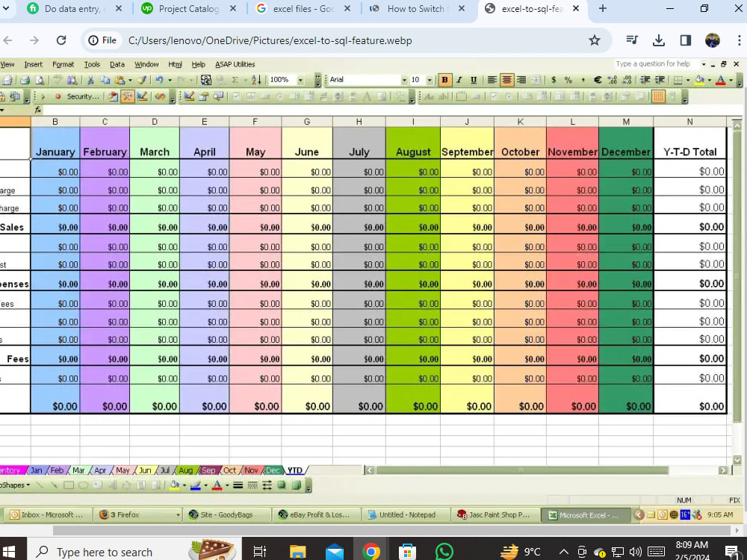Click the Security... toolbar button
Viewport: 747px width, 560px height.
point(80,96)
